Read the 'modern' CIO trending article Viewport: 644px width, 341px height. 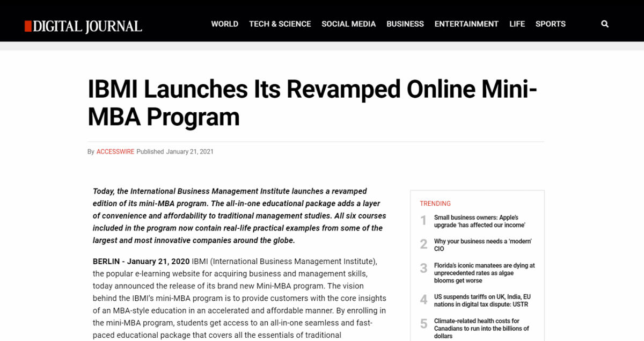483,245
